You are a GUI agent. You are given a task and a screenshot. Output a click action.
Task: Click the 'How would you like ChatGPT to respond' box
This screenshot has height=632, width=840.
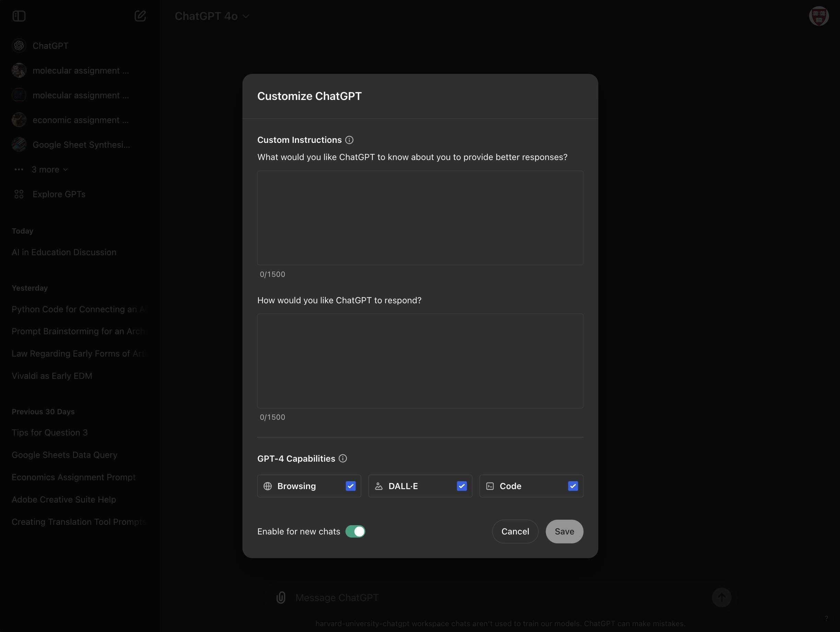420,361
